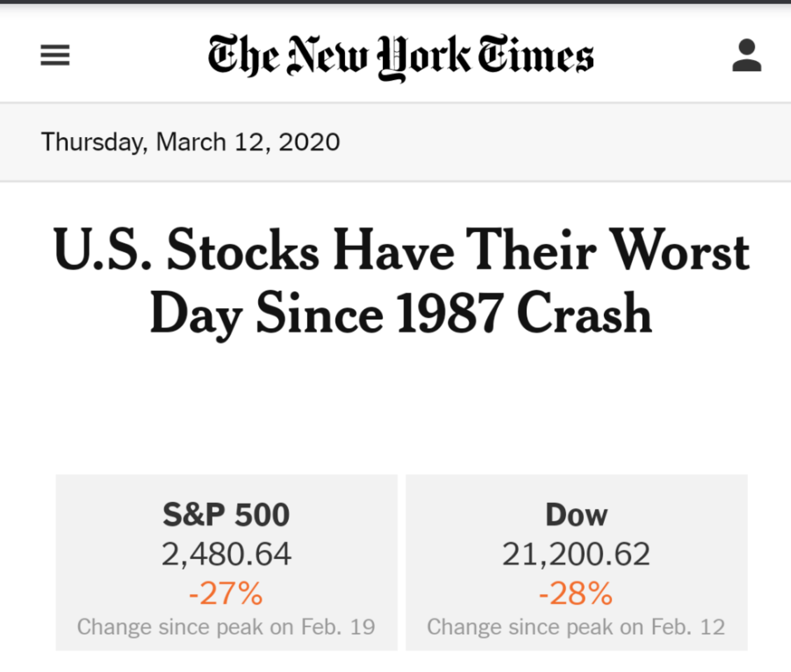Image resolution: width=791 pixels, height=672 pixels.
Task: Select the S&P 500 value 2,480.64
Action: [226, 554]
